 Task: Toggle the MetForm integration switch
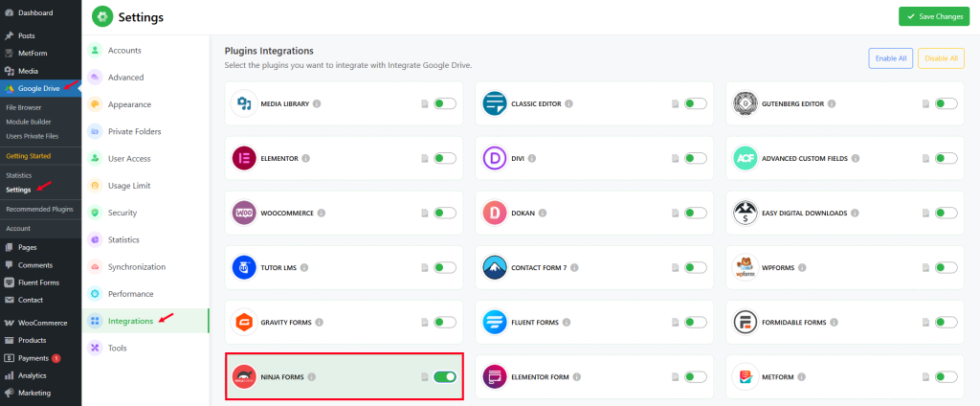click(x=947, y=376)
